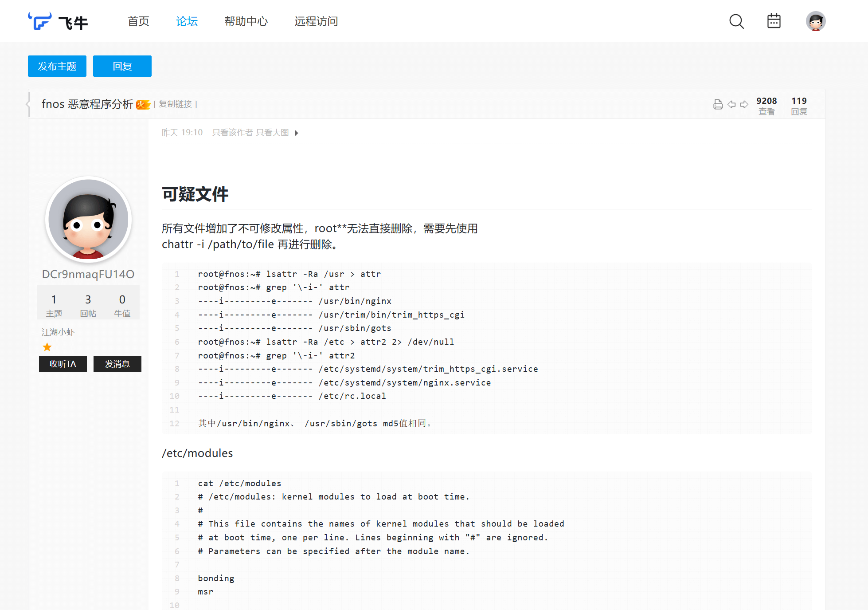This screenshot has width=868, height=610.
Task: Toggle 只看大图 view
Action: (x=272, y=133)
